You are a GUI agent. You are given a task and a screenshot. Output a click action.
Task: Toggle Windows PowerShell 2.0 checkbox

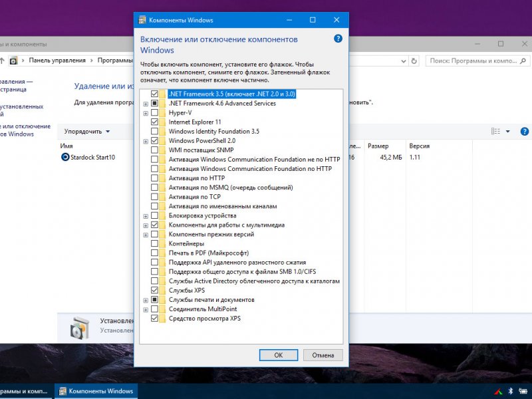pyautogui.click(x=154, y=140)
